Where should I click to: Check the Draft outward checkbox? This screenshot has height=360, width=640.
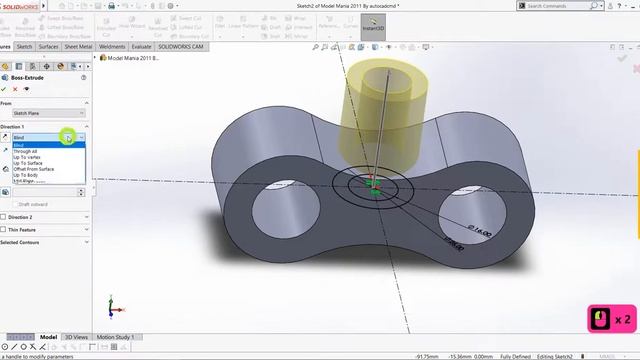click(16, 204)
